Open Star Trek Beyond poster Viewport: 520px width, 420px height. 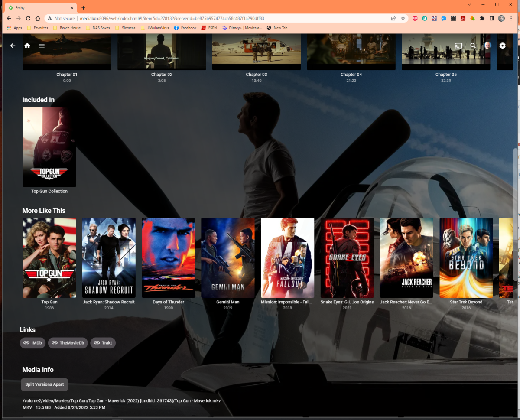[466, 257]
